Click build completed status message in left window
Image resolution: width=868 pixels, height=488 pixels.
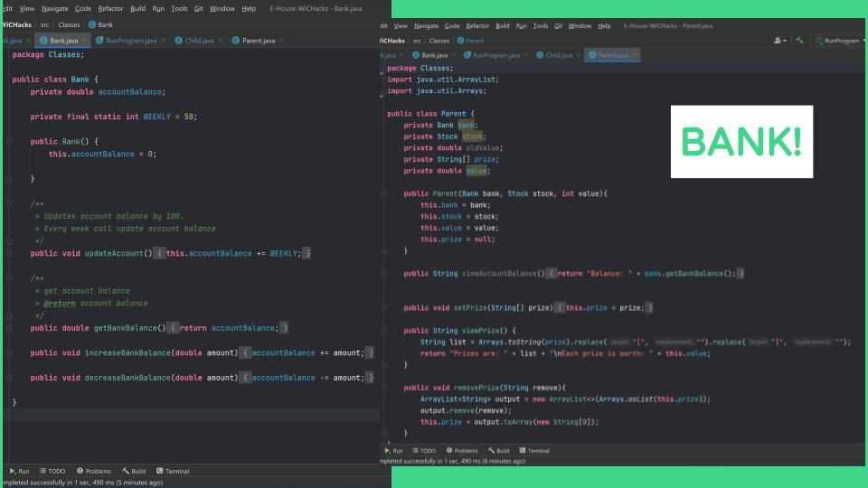[x=83, y=483]
